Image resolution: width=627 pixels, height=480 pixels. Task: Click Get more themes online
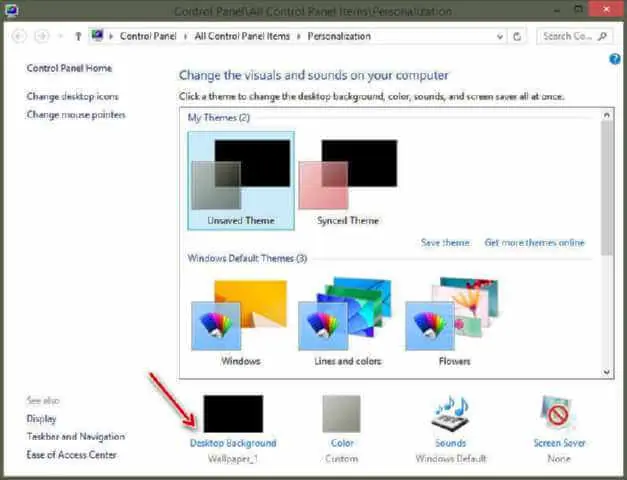click(x=534, y=243)
